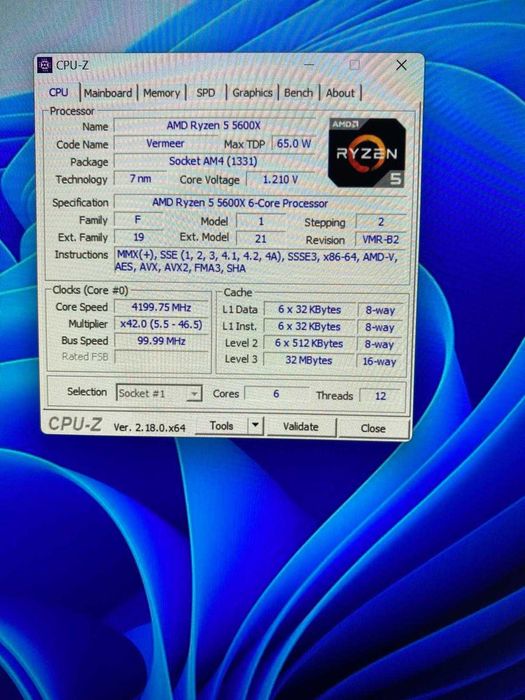525x700 pixels.
Task: Click the Ext. Model value 21
Action: coord(261,238)
